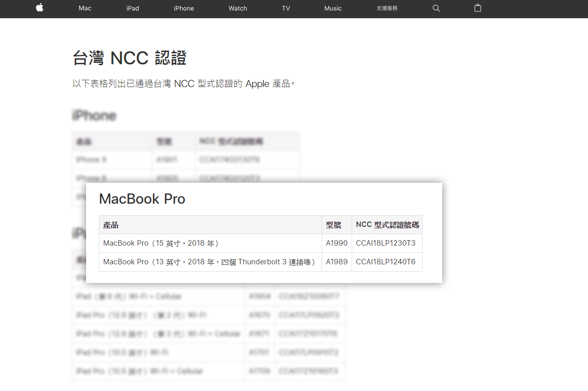This screenshot has width=588, height=391.
Task: Click certification code CCAI18LP1230T3
Action: (x=386, y=243)
